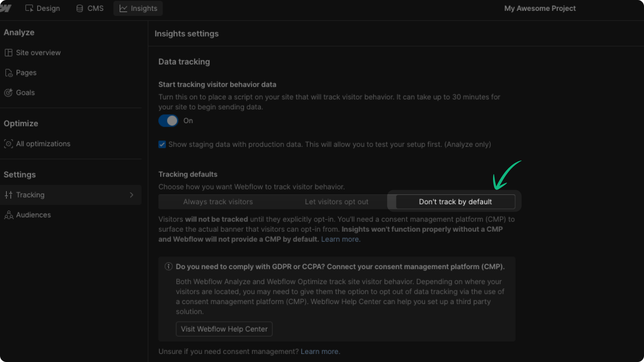Click the info icon beside GDPR notice

coord(169,267)
